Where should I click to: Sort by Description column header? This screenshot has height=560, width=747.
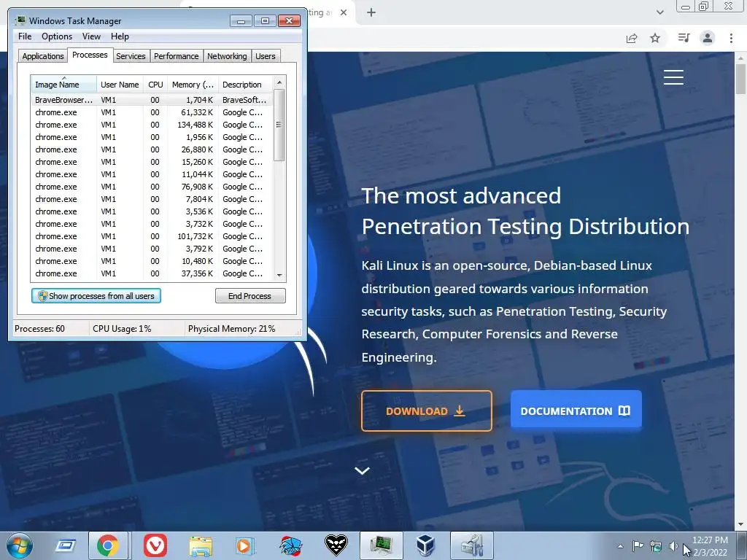coord(245,85)
